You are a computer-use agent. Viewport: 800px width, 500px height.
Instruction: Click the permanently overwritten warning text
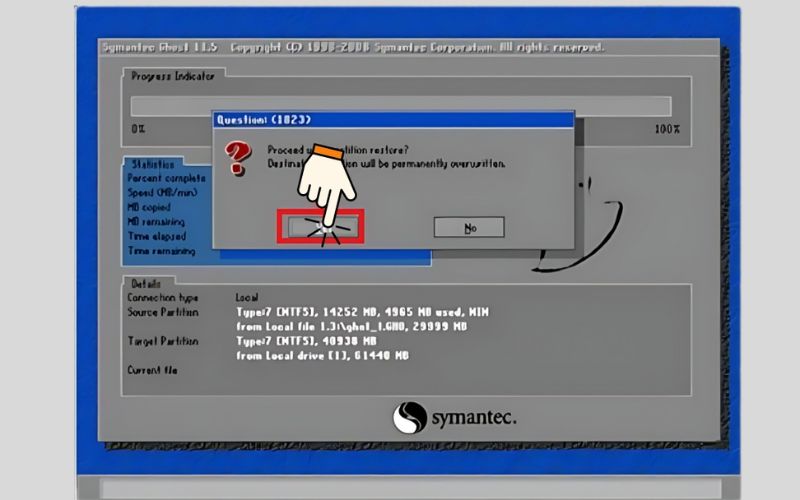pyautogui.click(x=386, y=164)
